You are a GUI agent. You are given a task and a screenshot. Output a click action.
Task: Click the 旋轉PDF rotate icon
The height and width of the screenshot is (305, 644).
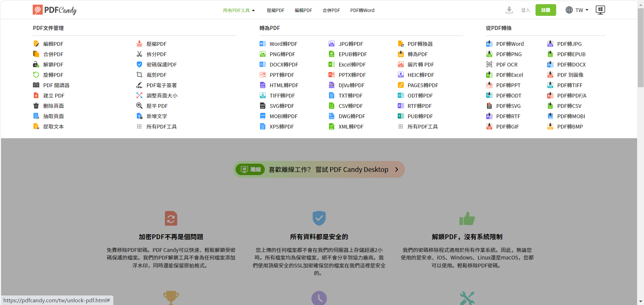tap(36, 75)
